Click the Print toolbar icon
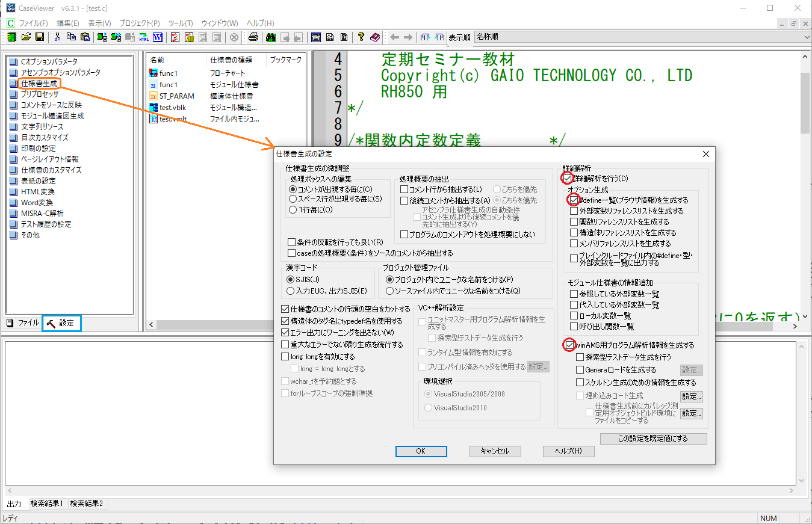 tap(253, 37)
